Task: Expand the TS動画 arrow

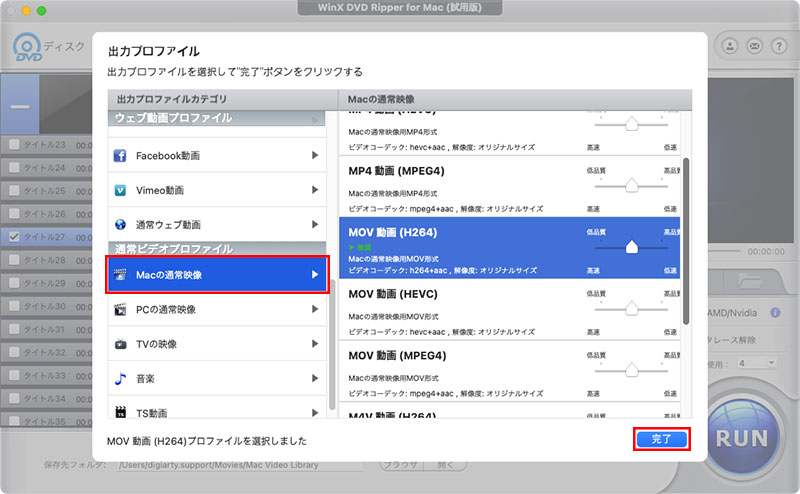Action: [x=315, y=412]
